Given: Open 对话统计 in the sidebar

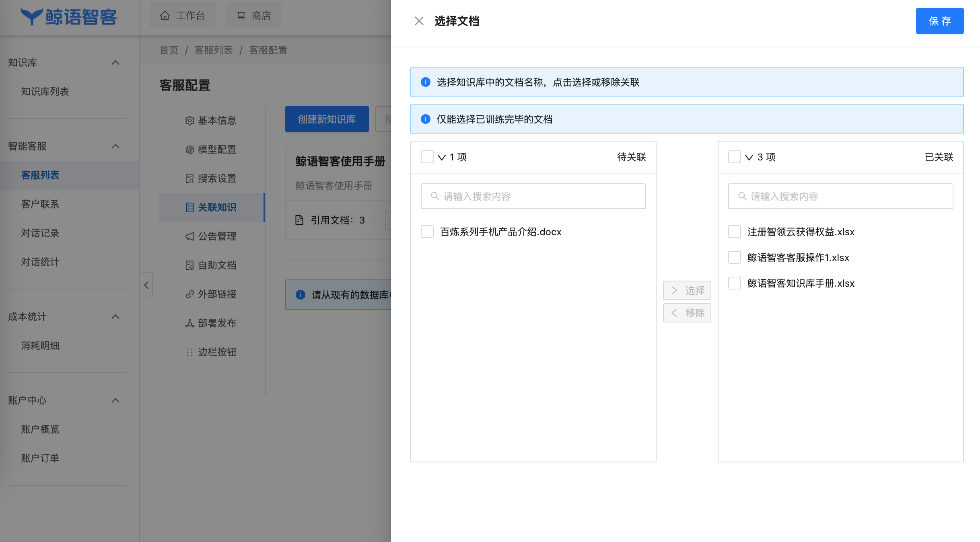Looking at the screenshot, I should tap(40, 262).
